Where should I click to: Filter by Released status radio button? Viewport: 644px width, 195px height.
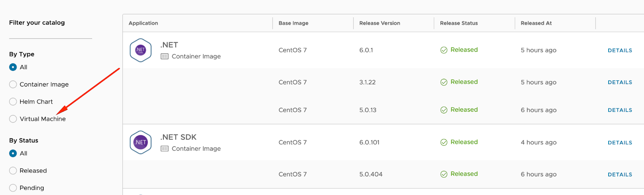13,171
